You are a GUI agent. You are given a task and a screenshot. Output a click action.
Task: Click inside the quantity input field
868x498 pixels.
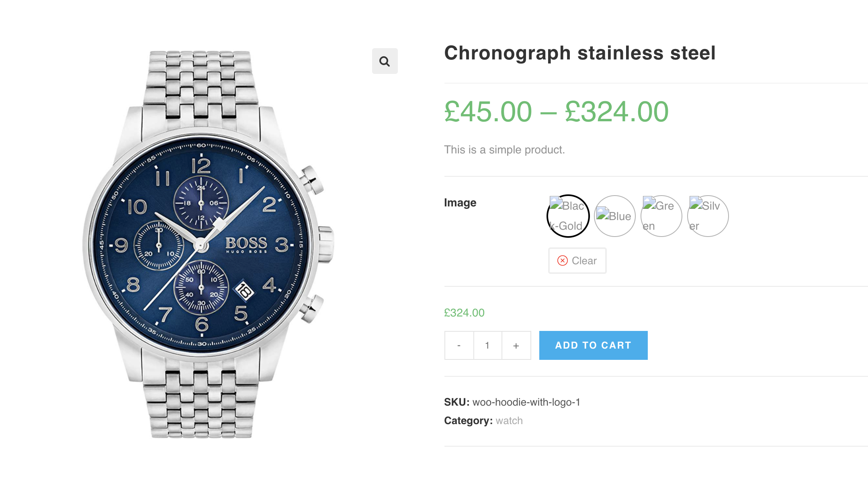pyautogui.click(x=487, y=345)
